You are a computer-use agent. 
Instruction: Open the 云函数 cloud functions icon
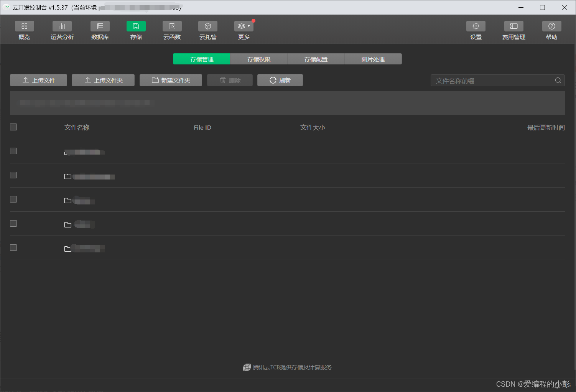click(x=172, y=26)
